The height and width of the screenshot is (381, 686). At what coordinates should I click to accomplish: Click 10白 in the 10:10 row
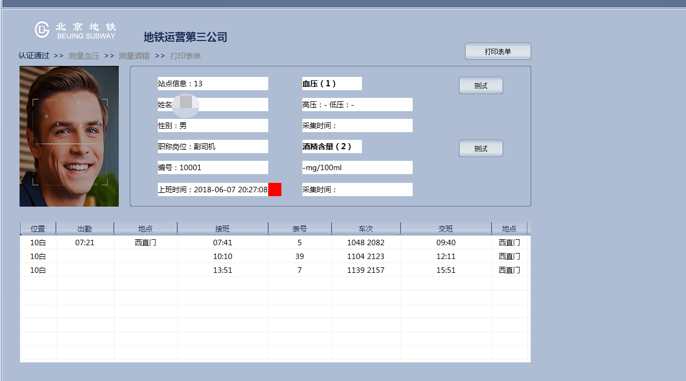38,256
